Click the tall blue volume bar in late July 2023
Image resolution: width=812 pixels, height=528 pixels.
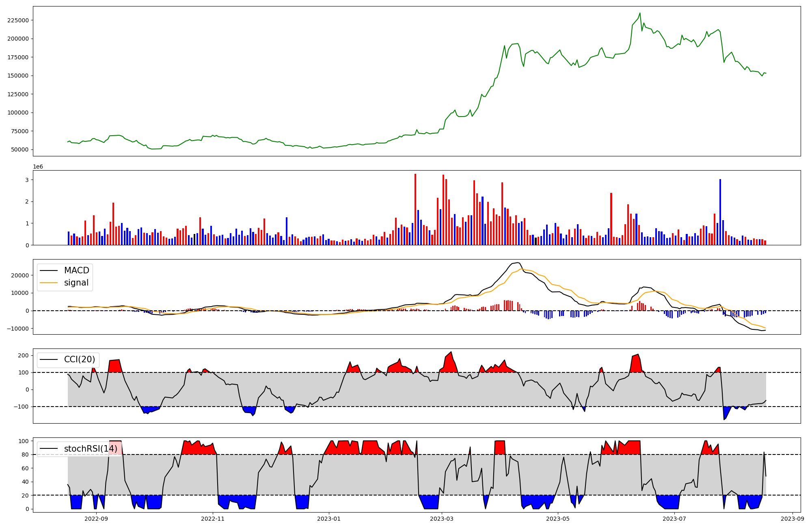[x=720, y=211]
